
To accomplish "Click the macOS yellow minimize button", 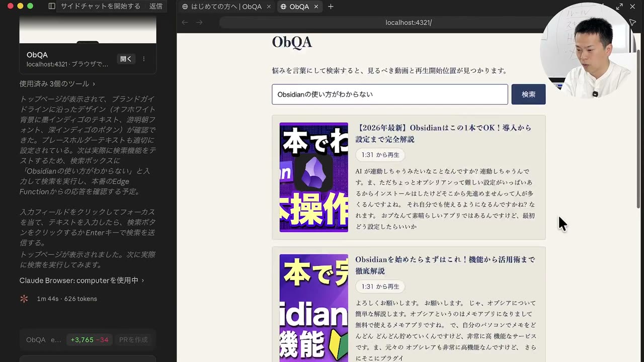I will [20, 6].
